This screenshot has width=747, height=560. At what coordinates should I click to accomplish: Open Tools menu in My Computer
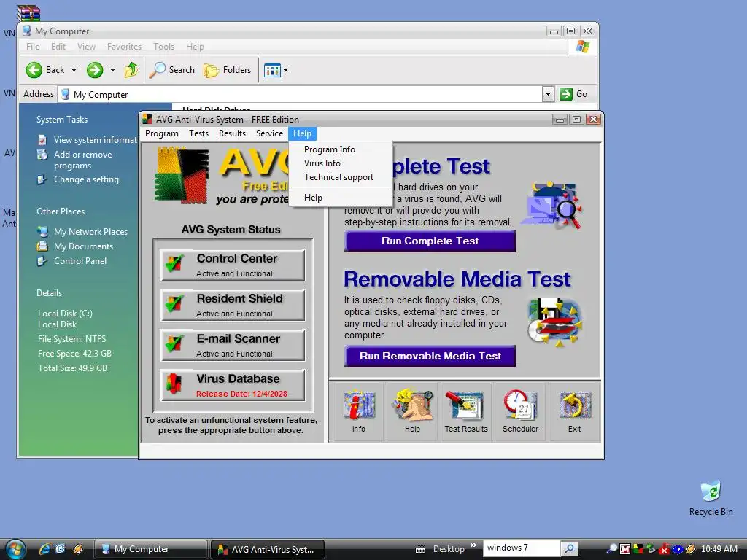point(163,47)
